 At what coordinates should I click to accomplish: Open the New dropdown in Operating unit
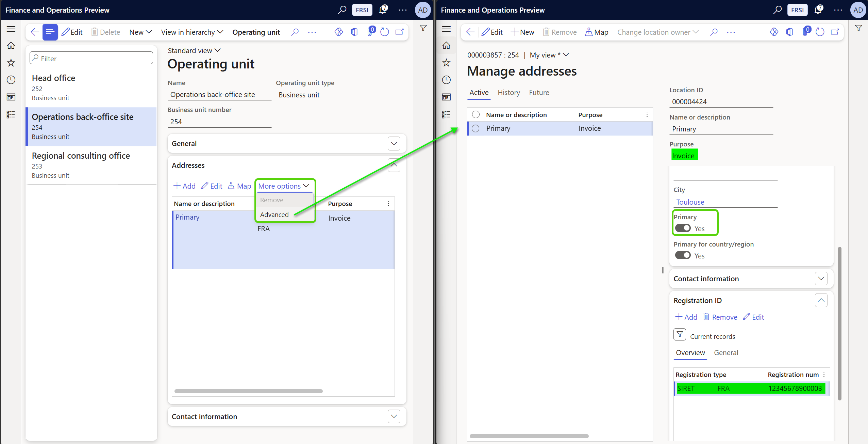tap(140, 32)
